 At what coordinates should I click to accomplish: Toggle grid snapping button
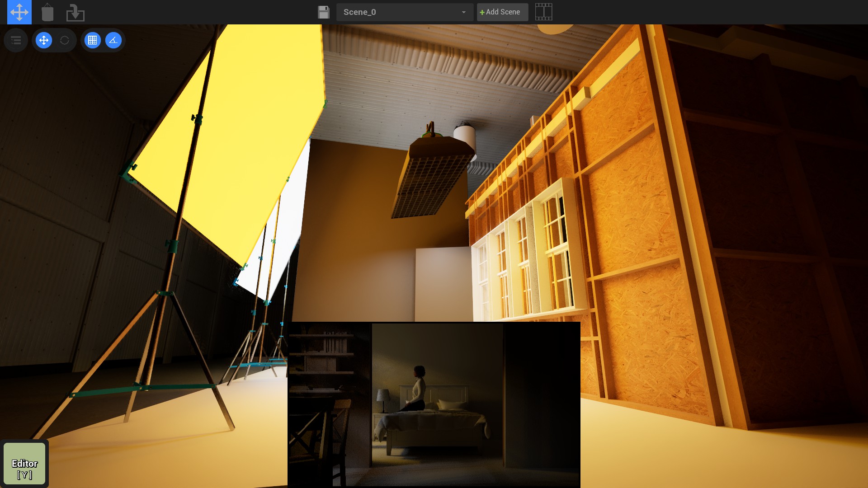93,40
